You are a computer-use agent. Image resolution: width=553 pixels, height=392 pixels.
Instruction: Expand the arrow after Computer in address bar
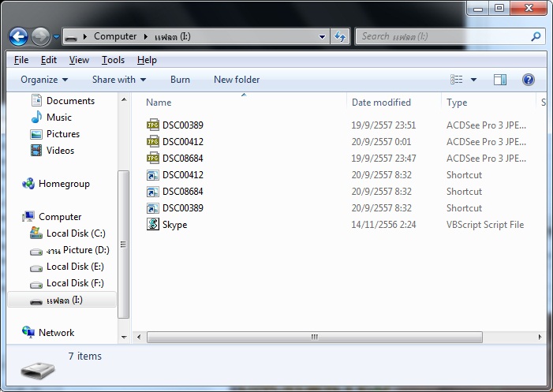(x=146, y=36)
